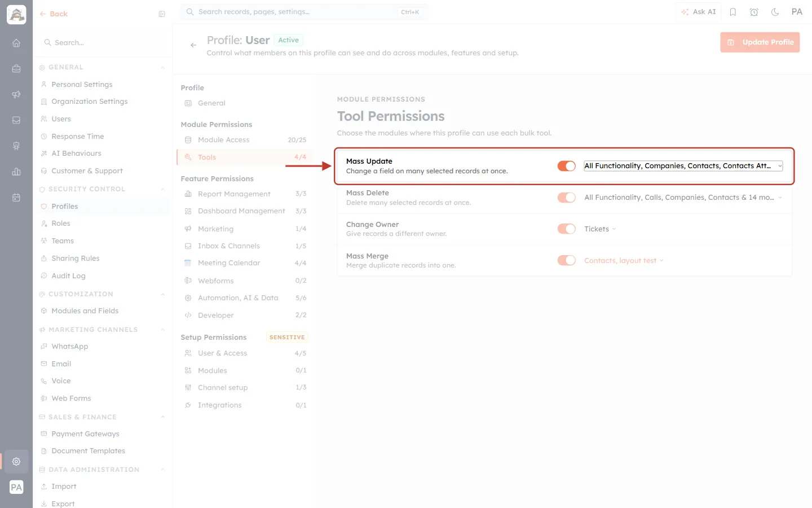Screen dimensions: 812x508
Task: Open User & Access setup permissions
Action: coord(245,353)
